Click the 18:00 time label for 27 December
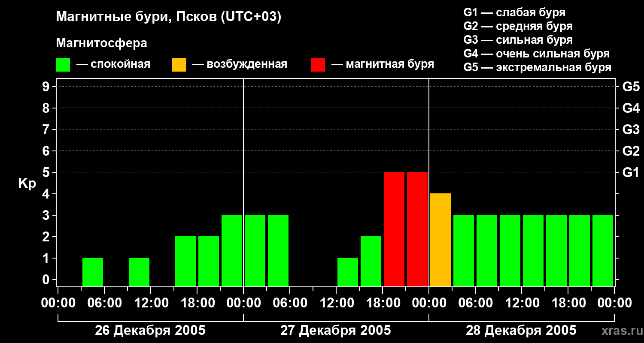Image resolution: width=644 pixels, height=343 pixels. [x=383, y=303]
